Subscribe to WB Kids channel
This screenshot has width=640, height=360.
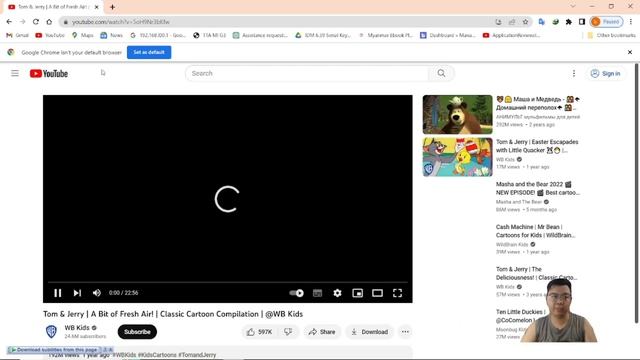pyautogui.click(x=137, y=332)
